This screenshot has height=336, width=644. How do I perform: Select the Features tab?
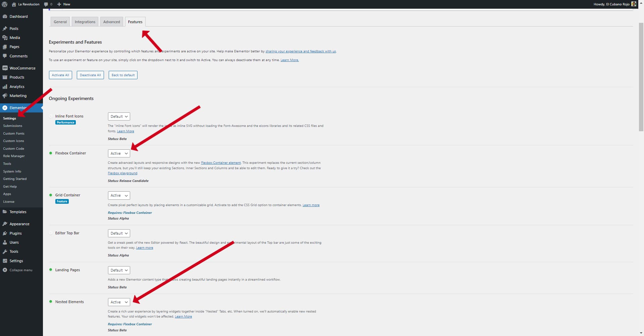135,22
